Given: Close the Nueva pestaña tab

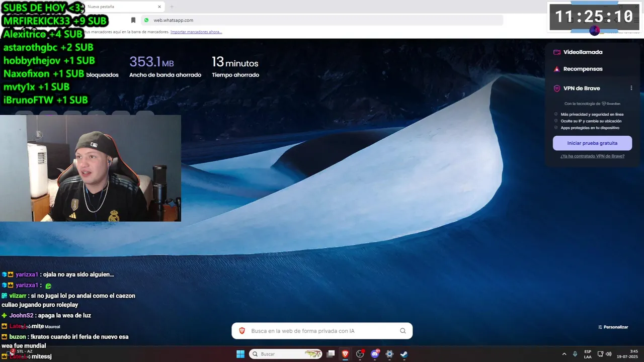Looking at the screenshot, I should click(x=159, y=7).
